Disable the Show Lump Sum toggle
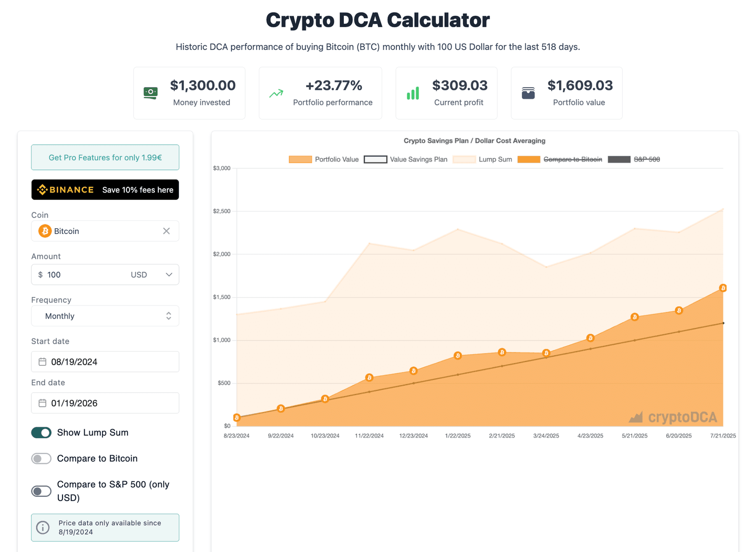The height and width of the screenshot is (552, 756). pos(41,432)
